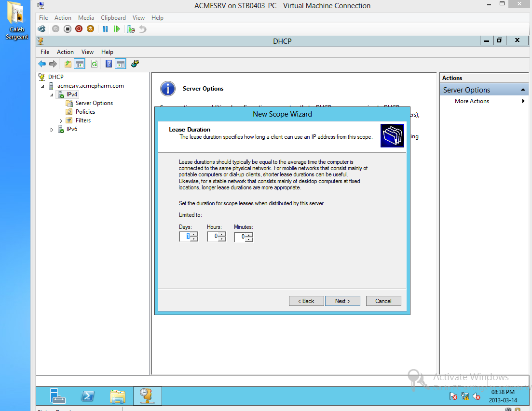Click into the Days input field

[x=185, y=237]
